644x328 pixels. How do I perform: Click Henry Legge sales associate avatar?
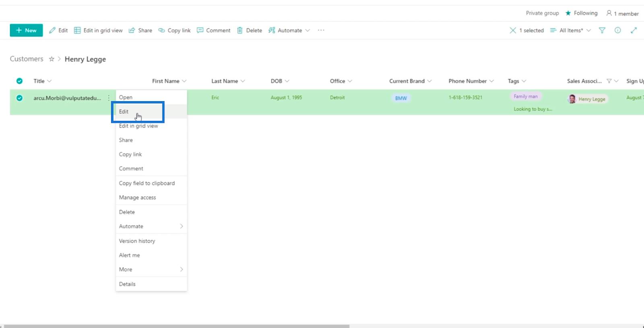572,99
